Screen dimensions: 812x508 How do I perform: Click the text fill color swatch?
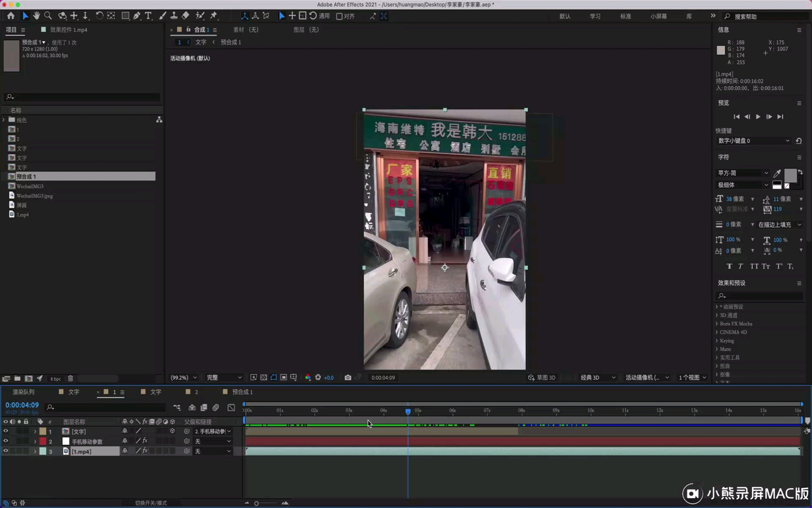(x=790, y=175)
